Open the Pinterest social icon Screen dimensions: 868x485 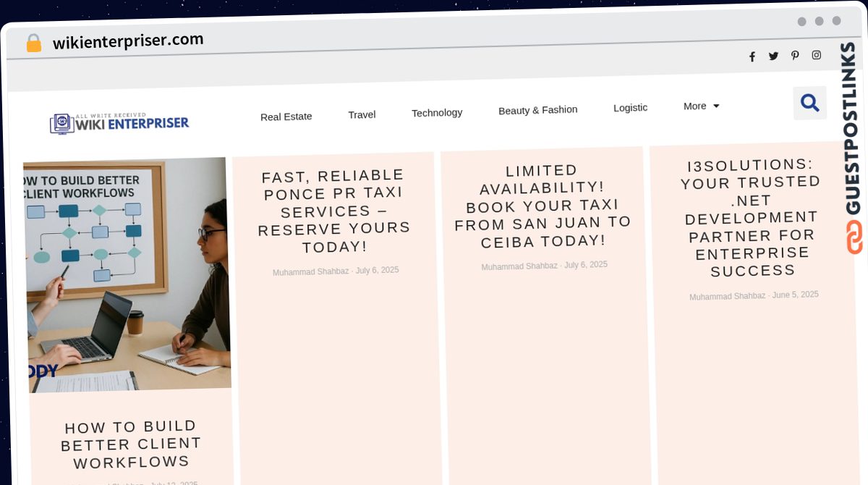click(x=795, y=55)
